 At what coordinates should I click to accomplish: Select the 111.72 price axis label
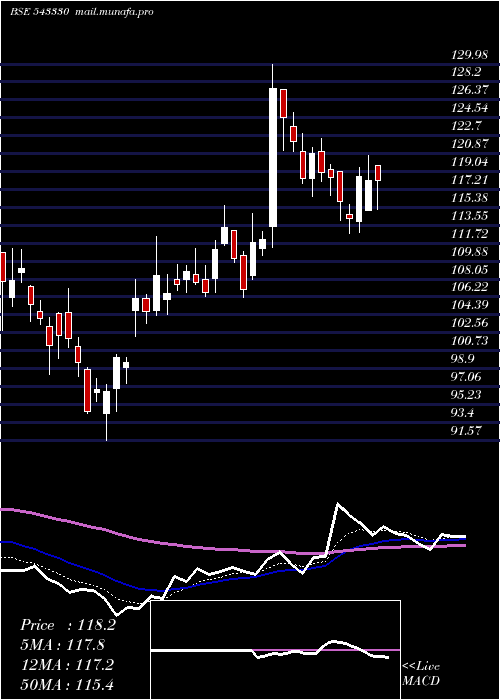(470, 233)
